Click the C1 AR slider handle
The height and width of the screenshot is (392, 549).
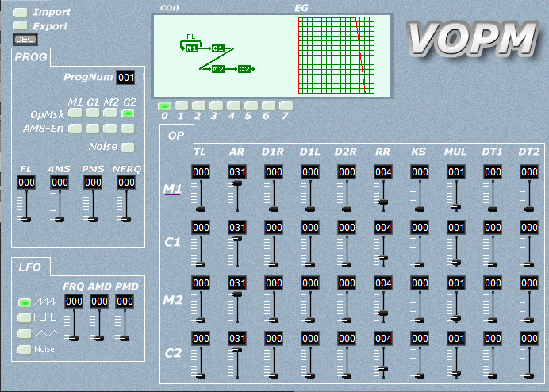tap(237, 239)
